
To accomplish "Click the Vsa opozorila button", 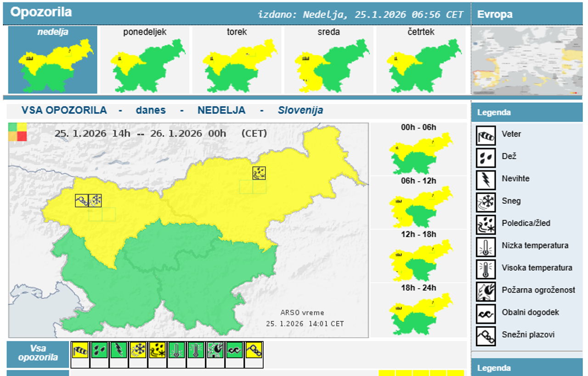I will [38, 353].
